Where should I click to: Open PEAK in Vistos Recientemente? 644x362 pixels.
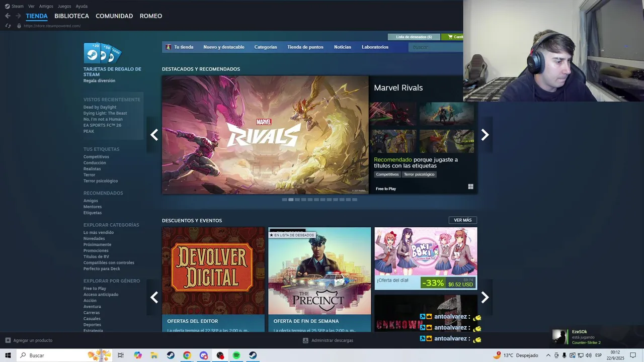click(x=89, y=131)
